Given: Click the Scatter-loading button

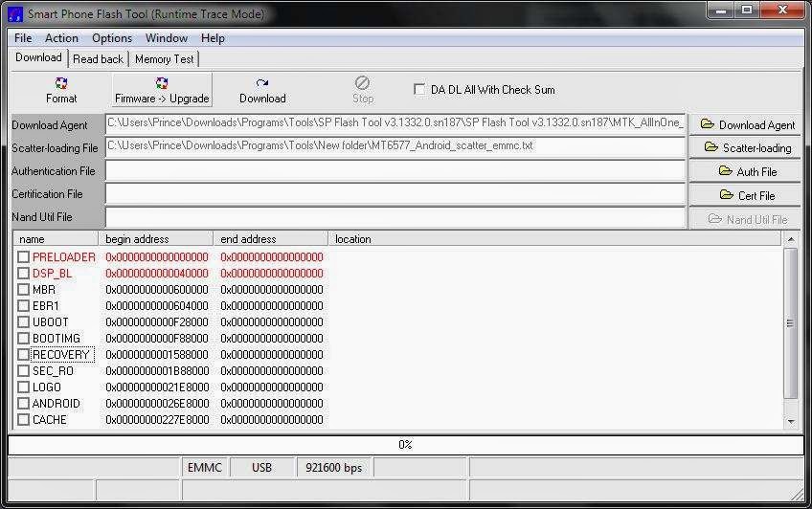Looking at the screenshot, I should click(x=746, y=148).
